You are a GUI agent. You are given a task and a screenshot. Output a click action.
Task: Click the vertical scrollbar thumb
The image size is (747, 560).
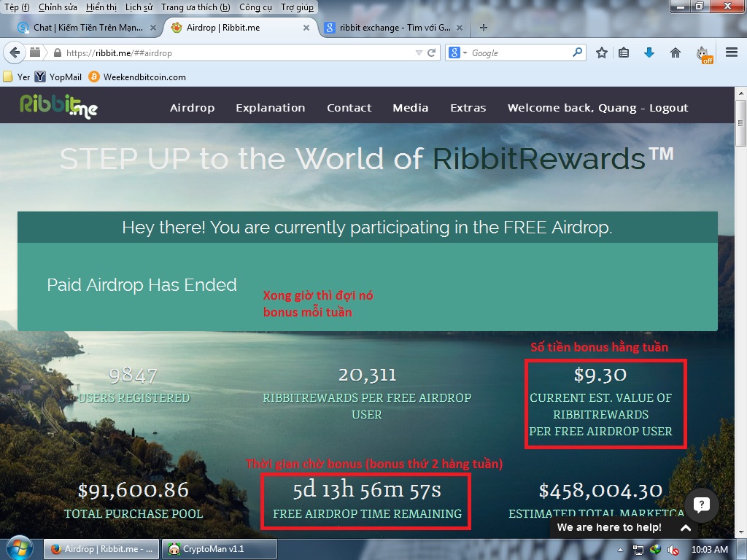pos(741,122)
